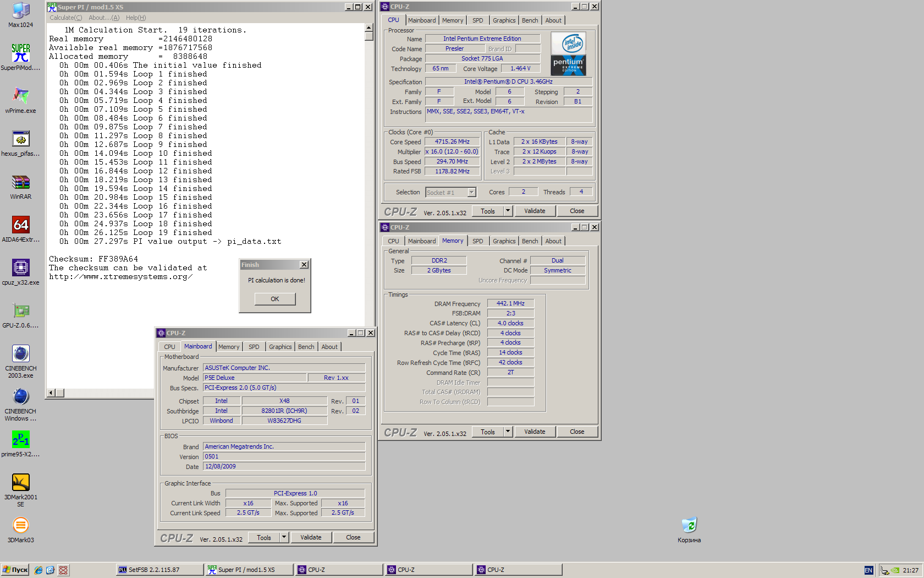Select the hexus_pifast desktop icon
The width and height of the screenshot is (924, 578).
[20, 143]
